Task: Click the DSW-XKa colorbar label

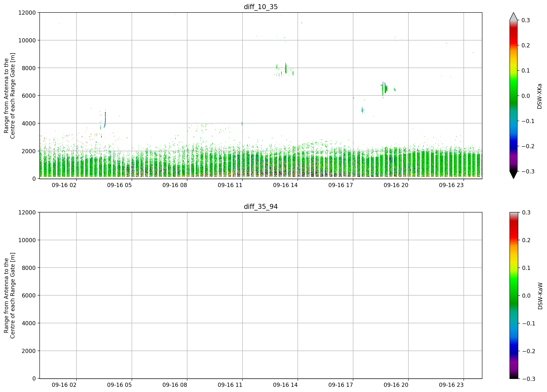Action: coord(539,96)
